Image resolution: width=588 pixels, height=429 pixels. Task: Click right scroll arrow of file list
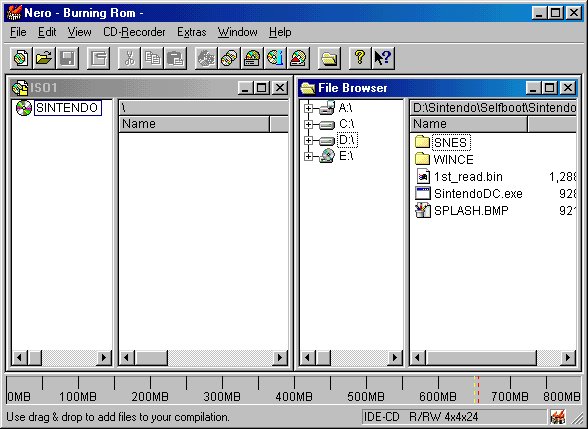pyautogui.click(x=568, y=358)
